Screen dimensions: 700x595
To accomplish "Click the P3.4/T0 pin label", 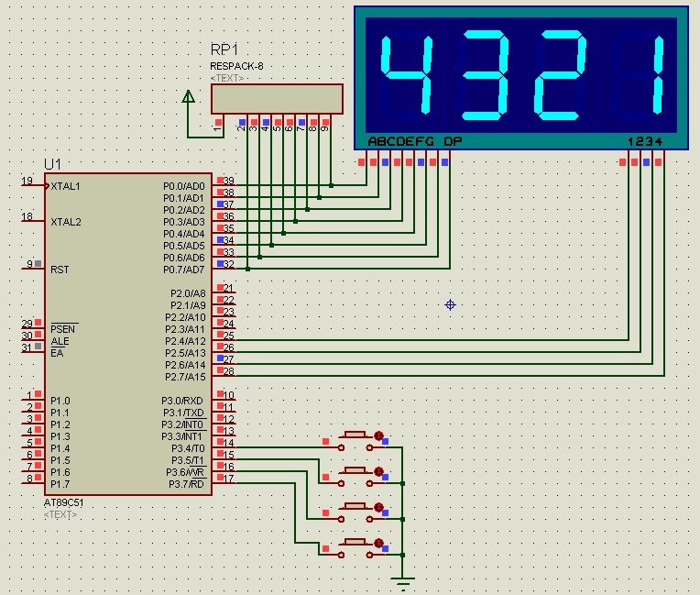I will 189,448.
